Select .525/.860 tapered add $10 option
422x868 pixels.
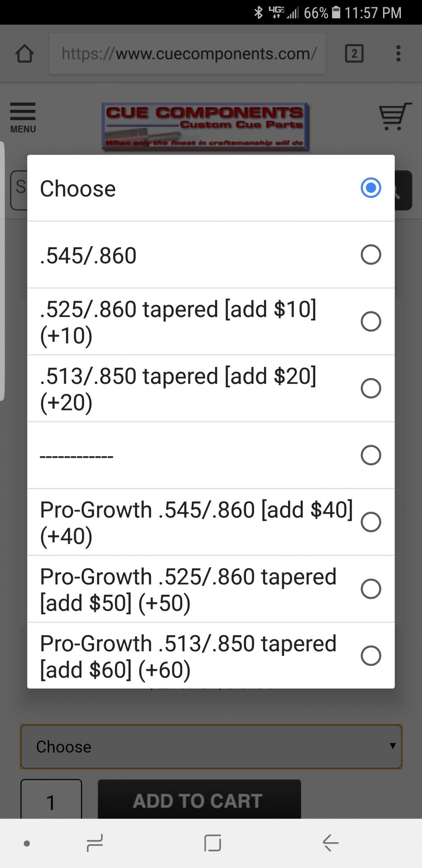(x=370, y=321)
